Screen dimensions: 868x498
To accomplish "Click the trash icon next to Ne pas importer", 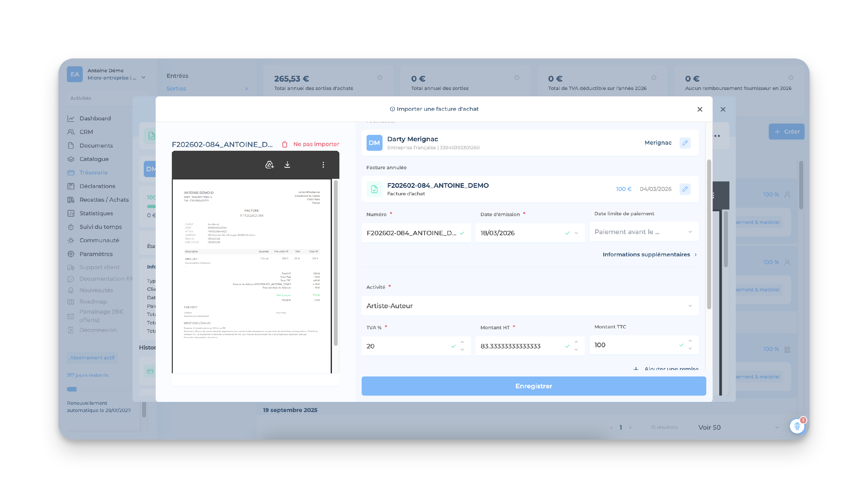I will pyautogui.click(x=284, y=144).
